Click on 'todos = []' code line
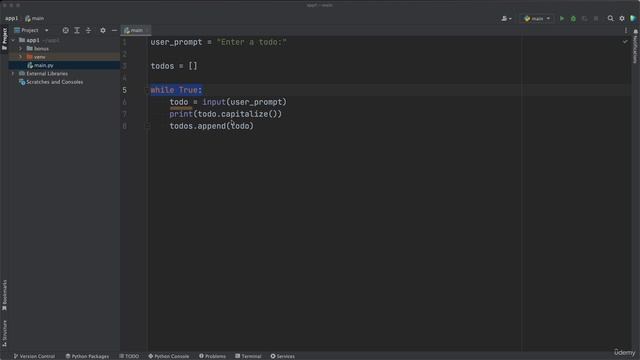The height and width of the screenshot is (360, 640). coord(174,66)
